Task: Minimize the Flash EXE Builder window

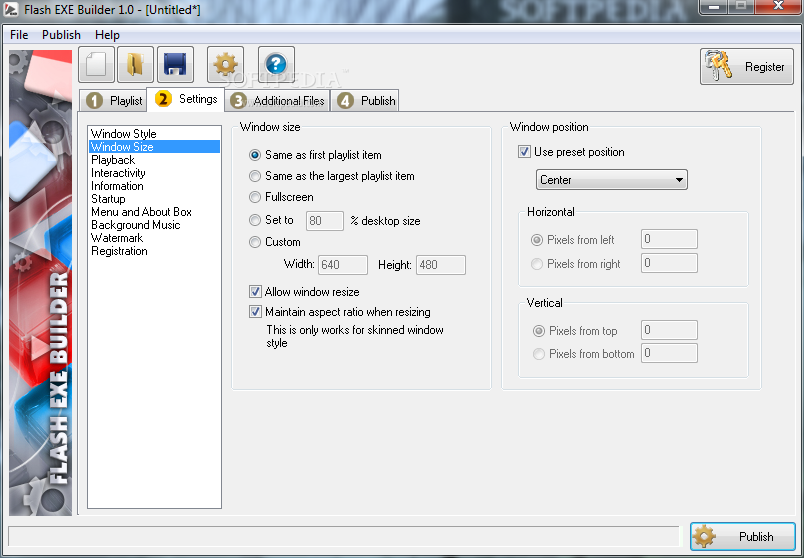Action: [716, 7]
